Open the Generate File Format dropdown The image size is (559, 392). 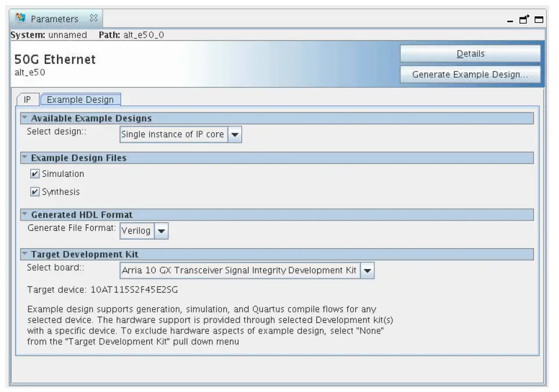pyautogui.click(x=161, y=231)
